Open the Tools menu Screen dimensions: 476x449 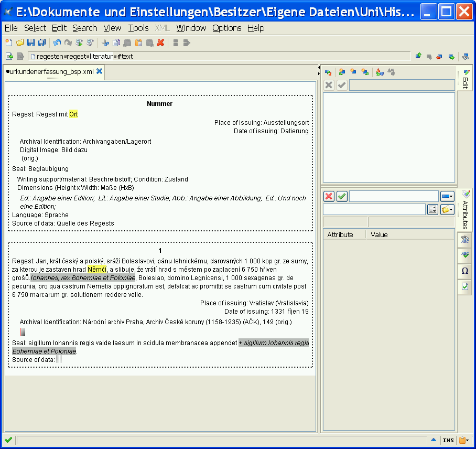pyautogui.click(x=138, y=28)
